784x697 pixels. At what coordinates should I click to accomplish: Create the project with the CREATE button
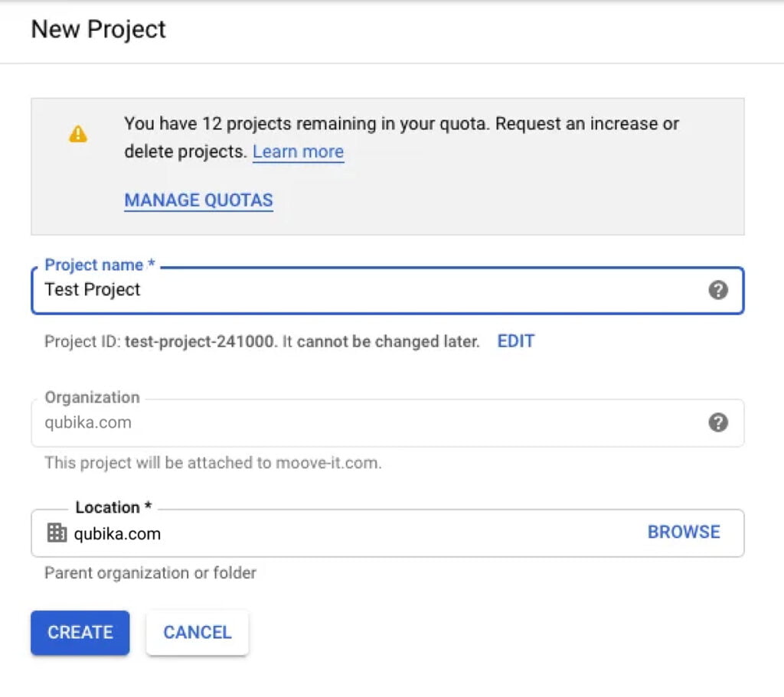pyautogui.click(x=80, y=633)
